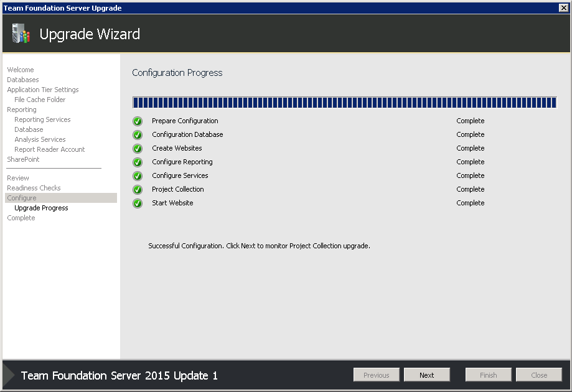Go to Reporting Services step
This screenshot has width=572, height=392.
pyautogui.click(x=42, y=119)
